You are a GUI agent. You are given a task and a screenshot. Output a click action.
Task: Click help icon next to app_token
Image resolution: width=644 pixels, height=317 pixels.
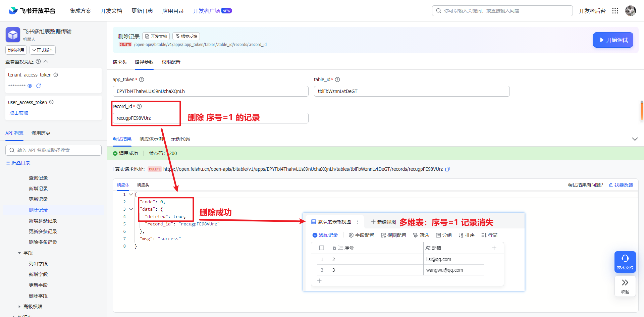[x=142, y=80]
